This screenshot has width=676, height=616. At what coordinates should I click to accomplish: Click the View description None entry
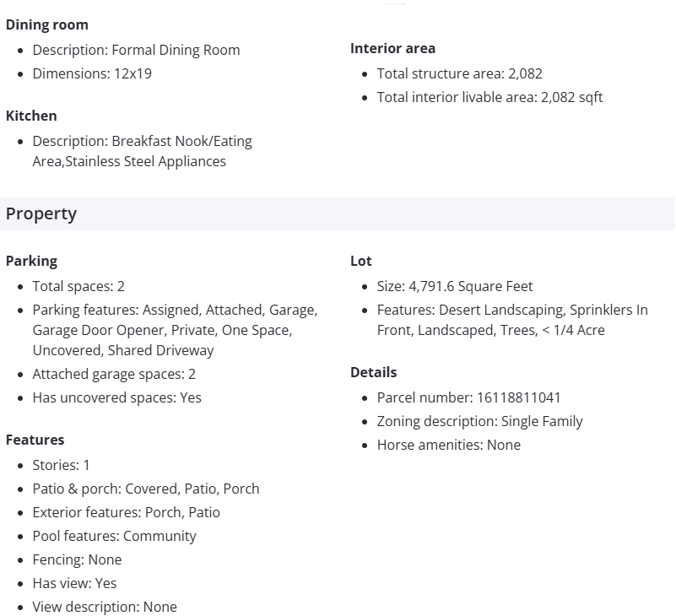[105, 607]
